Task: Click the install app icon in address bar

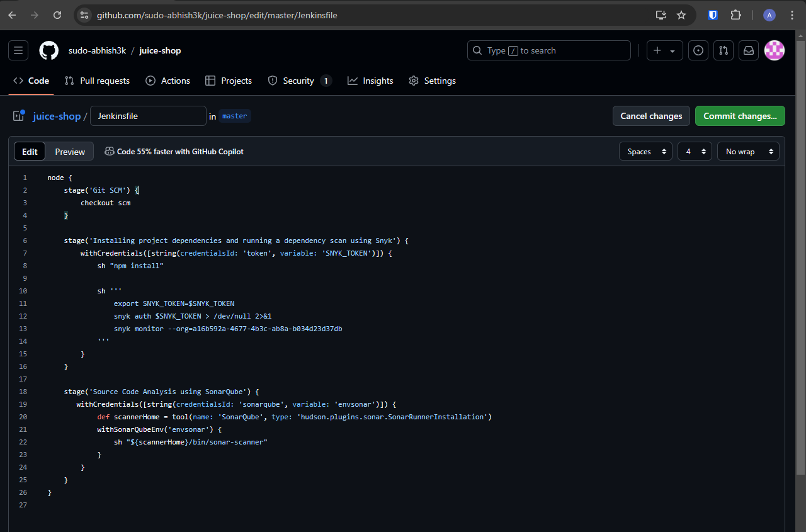Action: coord(661,15)
